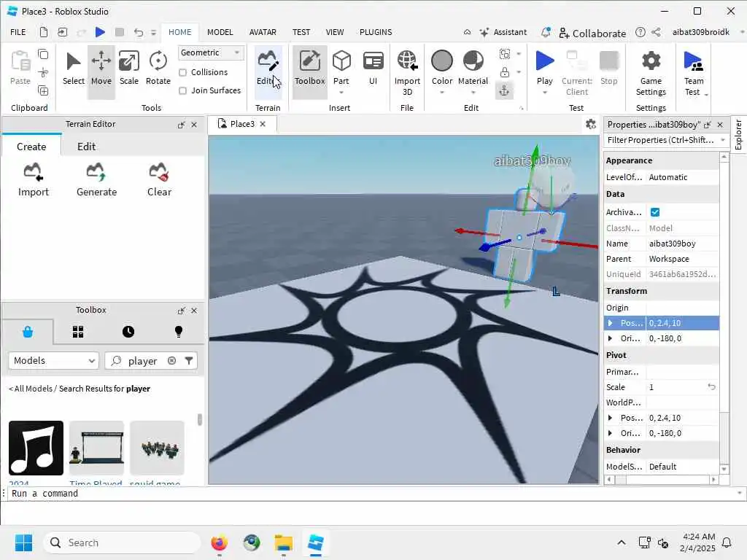Toggle the Anchor tool
This screenshot has width=747, height=560.
point(504,90)
